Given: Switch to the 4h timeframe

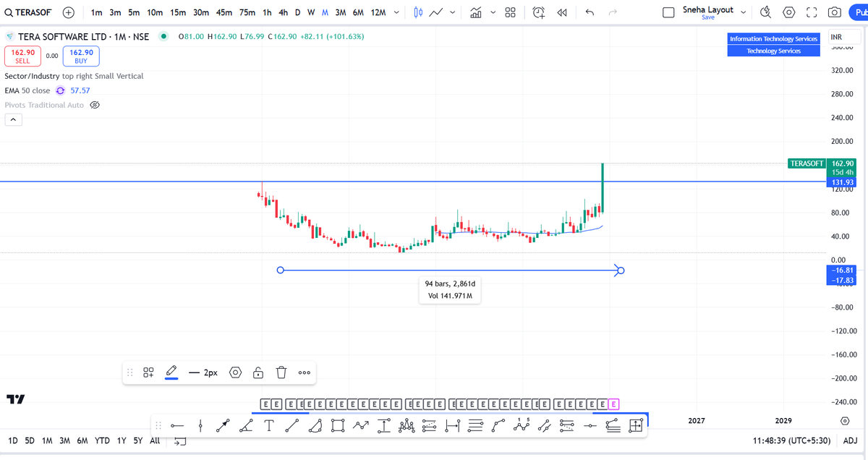Looking at the screenshot, I should (x=283, y=13).
